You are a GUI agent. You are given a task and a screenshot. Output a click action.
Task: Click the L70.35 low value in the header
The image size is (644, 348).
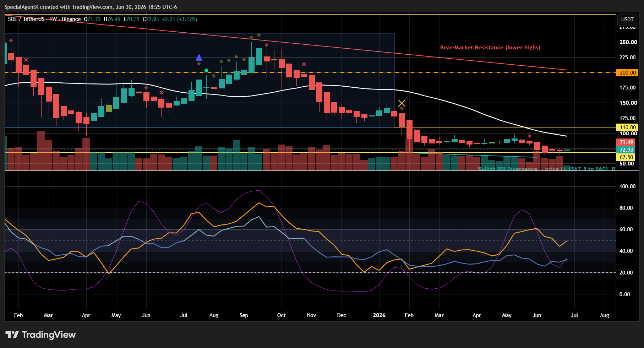(x=131, y=19)
